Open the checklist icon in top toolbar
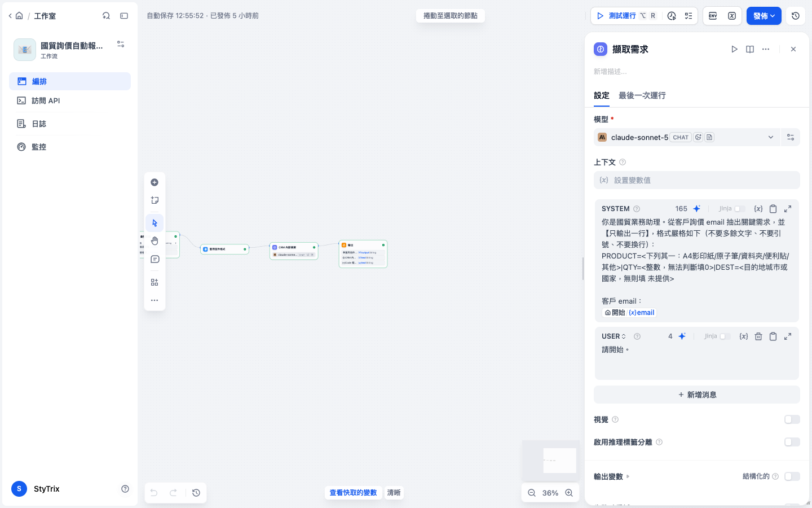This screenshot has height=508, width=812. (x=689, y=16)
